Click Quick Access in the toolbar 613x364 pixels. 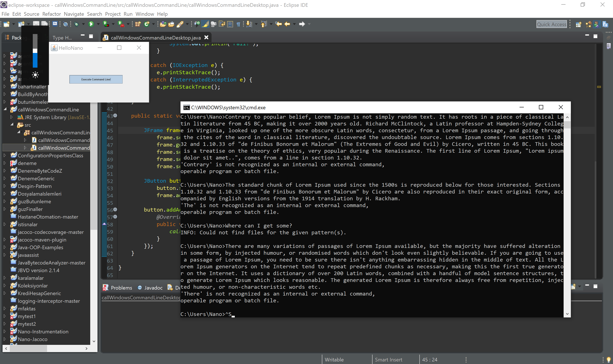tap(552, 24)
